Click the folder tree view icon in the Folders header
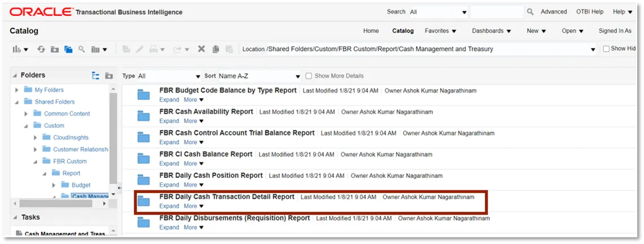 click(95, 76)
